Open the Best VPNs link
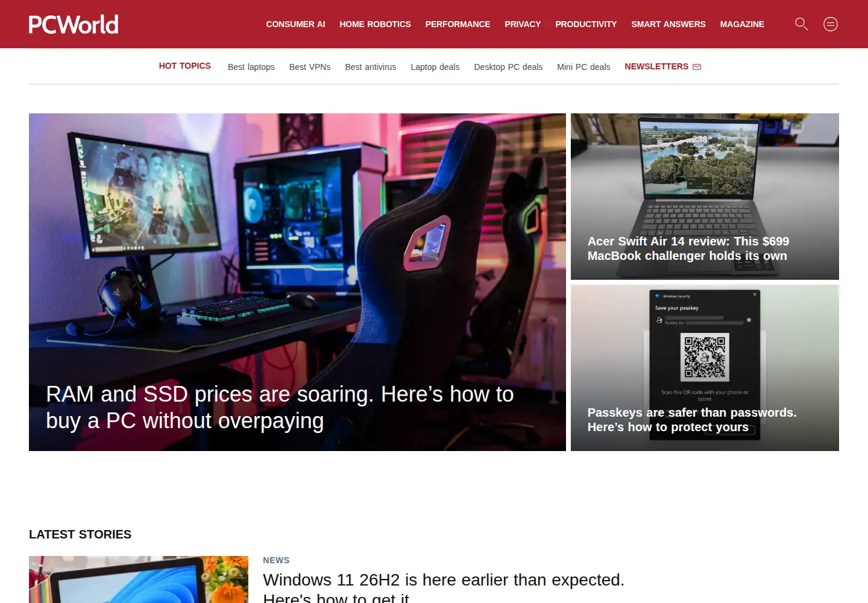 pyautogui.click(x=310, y=67)
